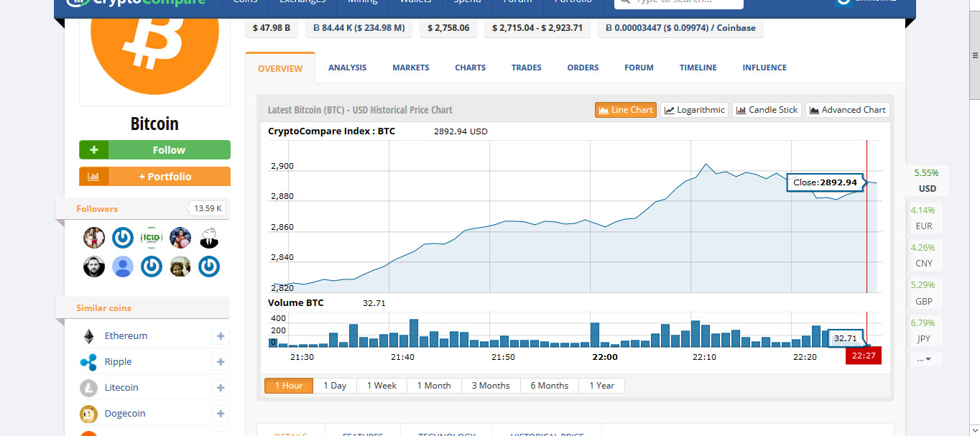Select the Line Chart view

pos(625,110)
